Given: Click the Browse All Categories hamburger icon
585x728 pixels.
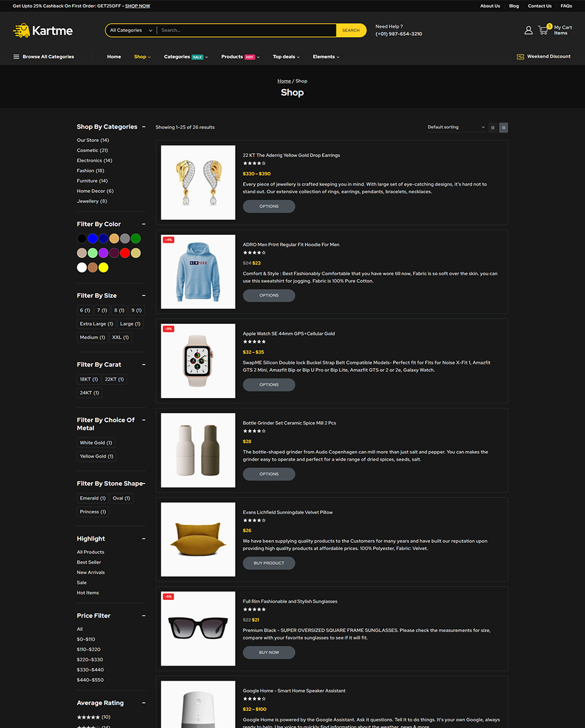Looking at the screenshot, I should click(x=16, y=57).
